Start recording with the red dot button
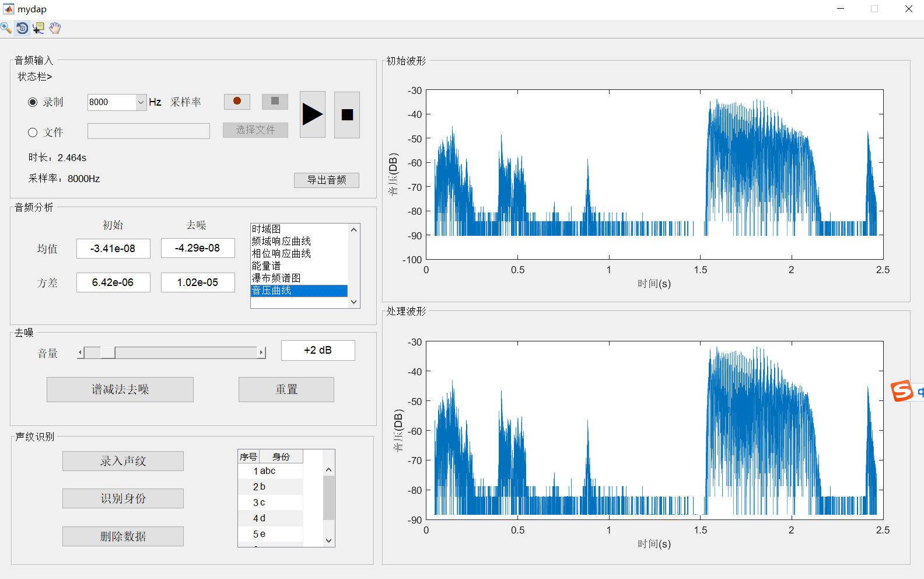Screen dimensions: 924x579 (x=237, y=102)
